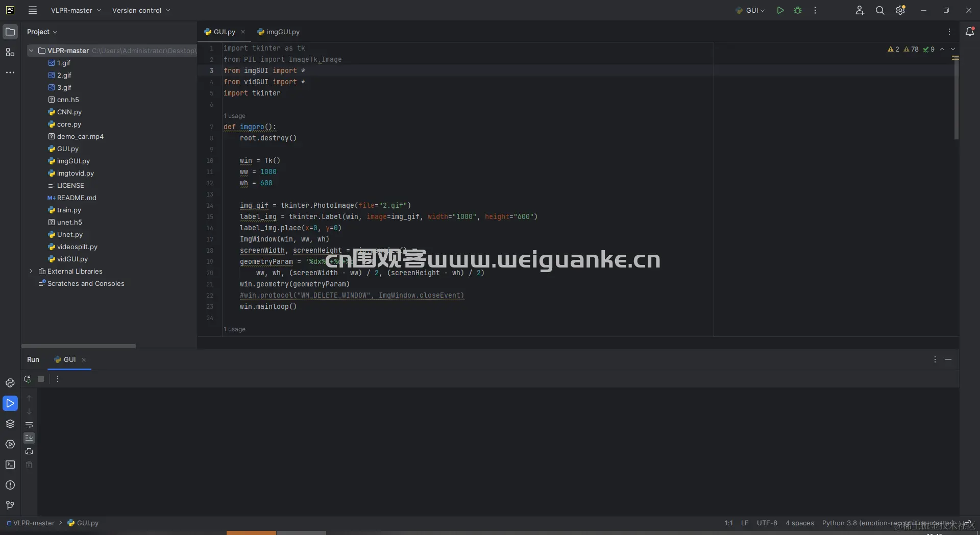Click the 1 usage hint above imgpro

click(x=234, y=116)
